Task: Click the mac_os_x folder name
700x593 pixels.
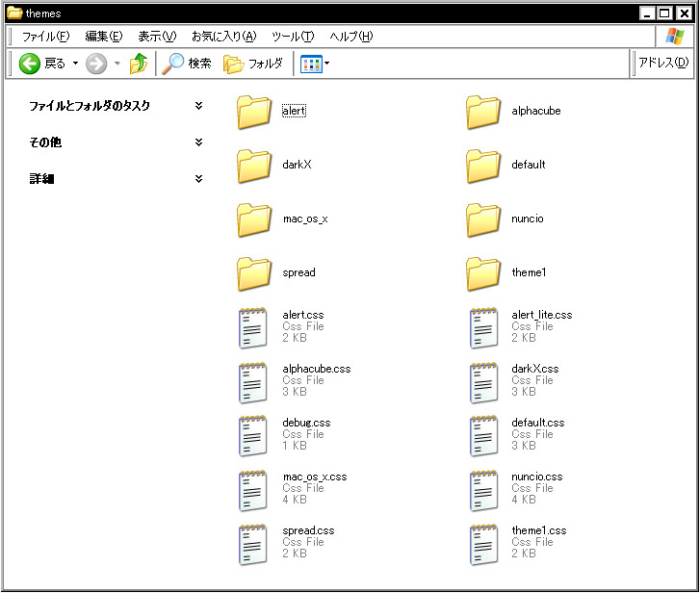Action: coord(305,219)
